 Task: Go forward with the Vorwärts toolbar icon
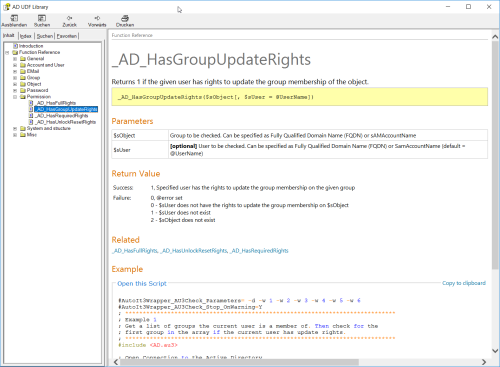97,18
